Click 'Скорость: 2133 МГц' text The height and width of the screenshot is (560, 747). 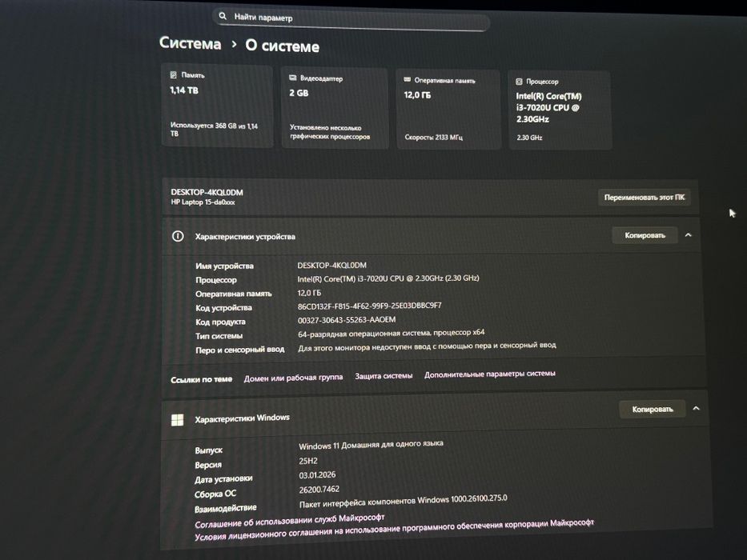click(x=433, y=137)
